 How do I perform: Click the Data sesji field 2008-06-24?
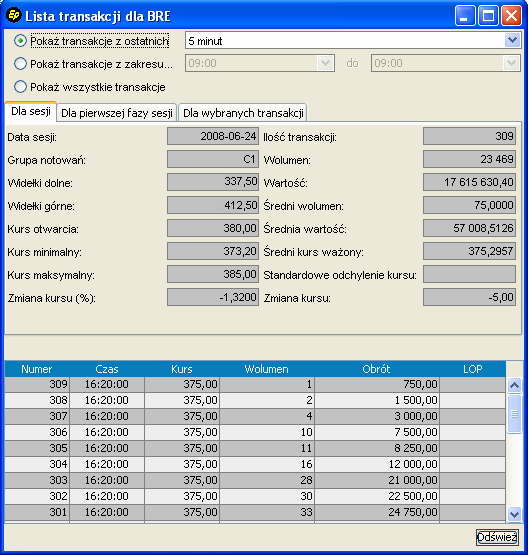coord(213,136)
